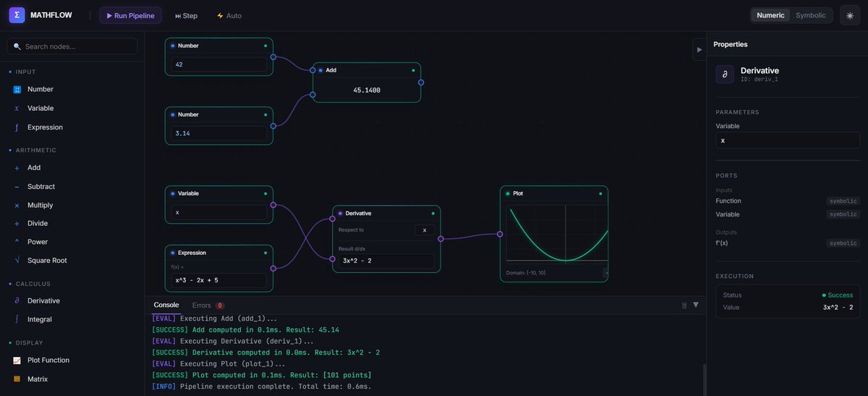Edit the value 42 in Number node
This screenshot has height=396, width=868.
coord(219,64)
